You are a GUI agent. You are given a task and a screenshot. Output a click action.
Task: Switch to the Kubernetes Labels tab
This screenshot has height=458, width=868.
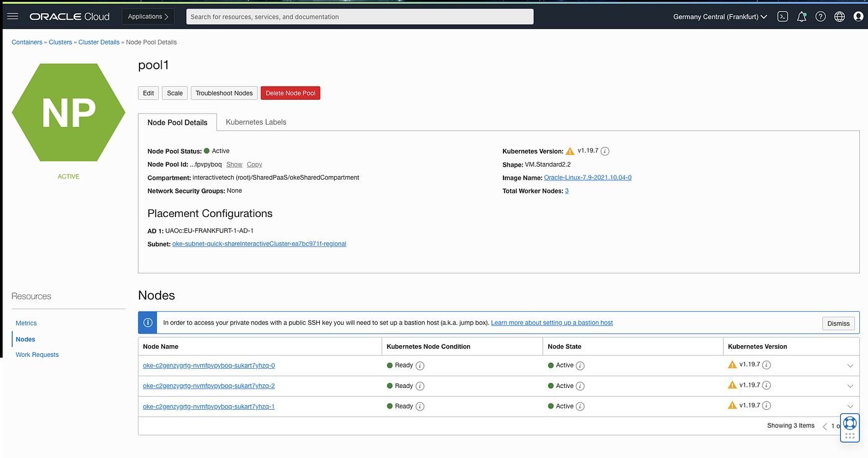tap(256, 122)
